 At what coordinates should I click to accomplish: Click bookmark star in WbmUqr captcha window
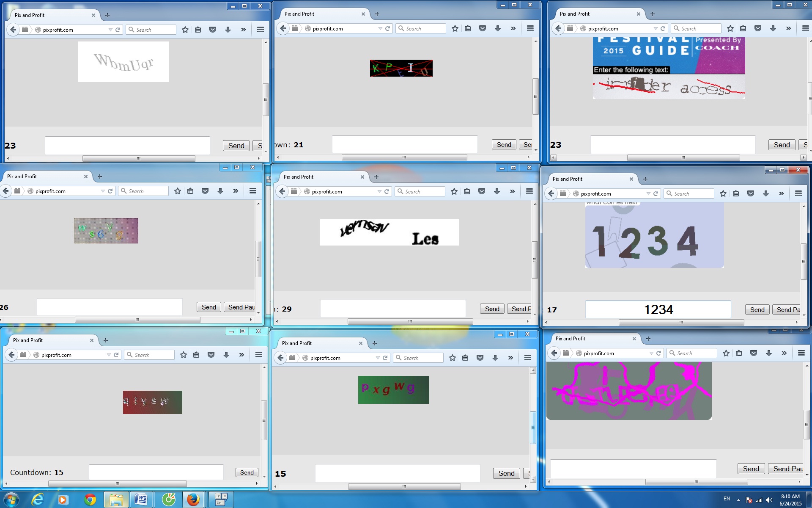(185, 30)
